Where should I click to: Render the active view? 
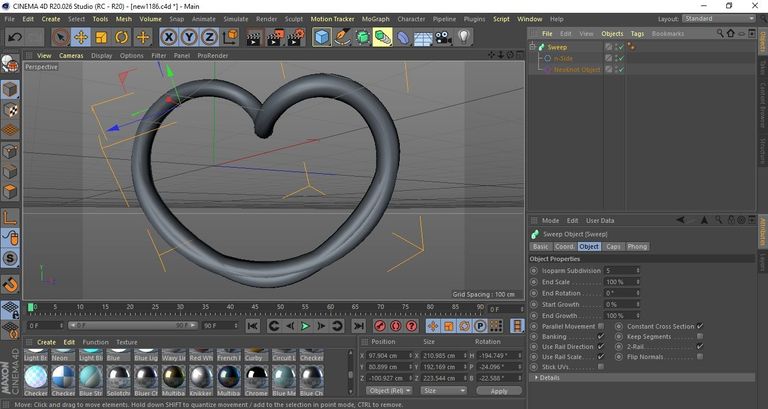pos(254,38)
